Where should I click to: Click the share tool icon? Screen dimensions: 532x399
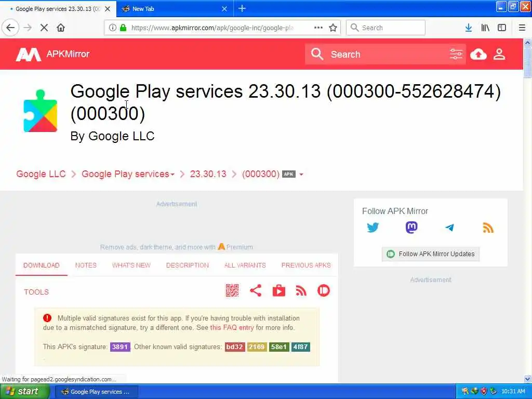256,291
